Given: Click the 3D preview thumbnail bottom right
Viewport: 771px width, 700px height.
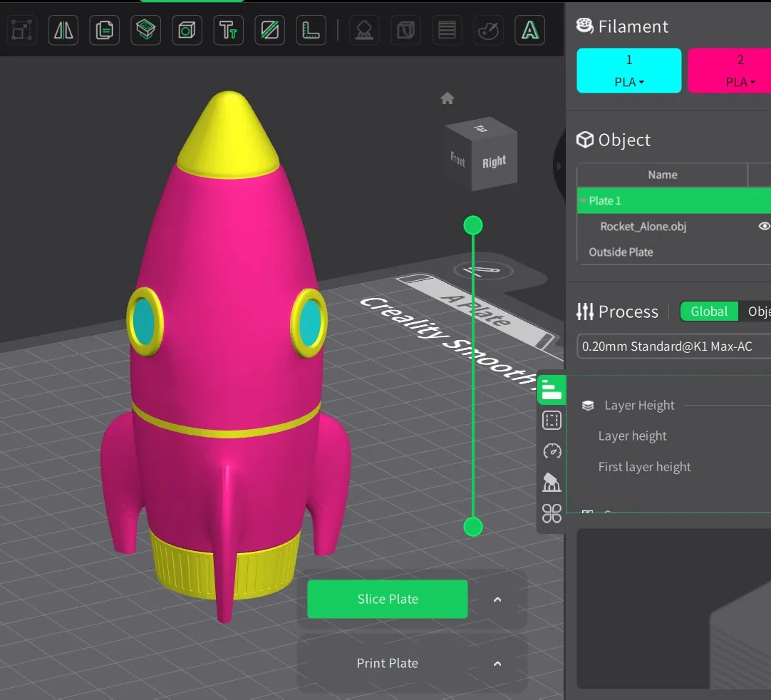Looking at the screenshot, I should tap(673, 609).
